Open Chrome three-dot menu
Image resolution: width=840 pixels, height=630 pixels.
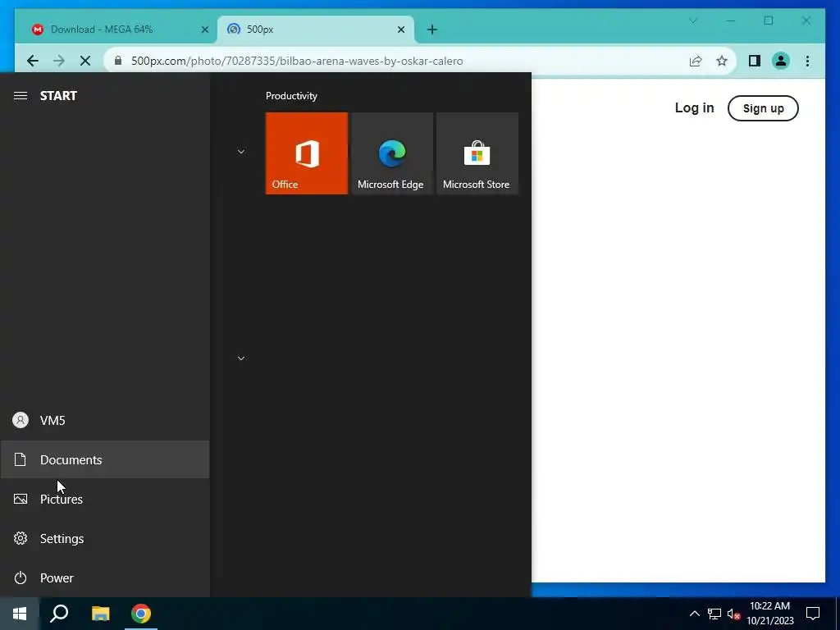click(x=807, y=61)
